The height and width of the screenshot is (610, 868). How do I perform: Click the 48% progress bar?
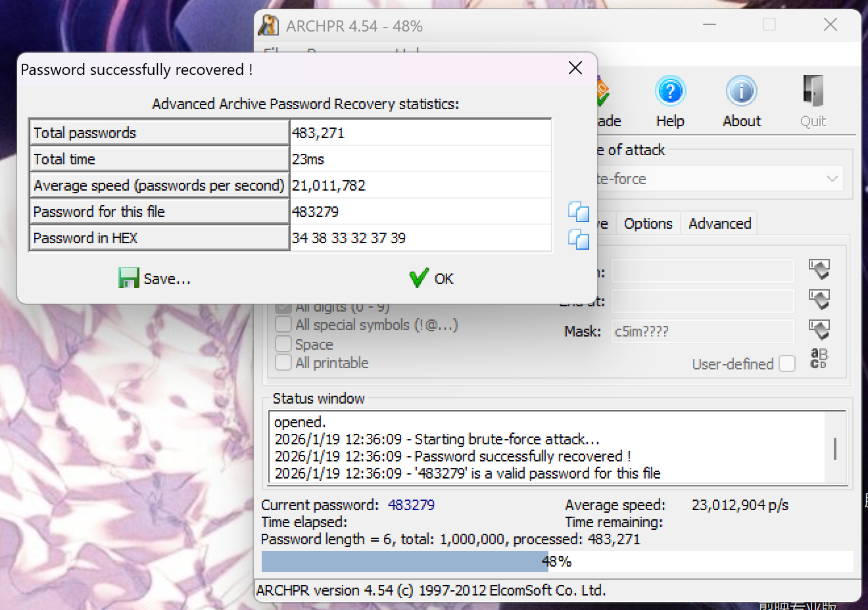[557, 561]
